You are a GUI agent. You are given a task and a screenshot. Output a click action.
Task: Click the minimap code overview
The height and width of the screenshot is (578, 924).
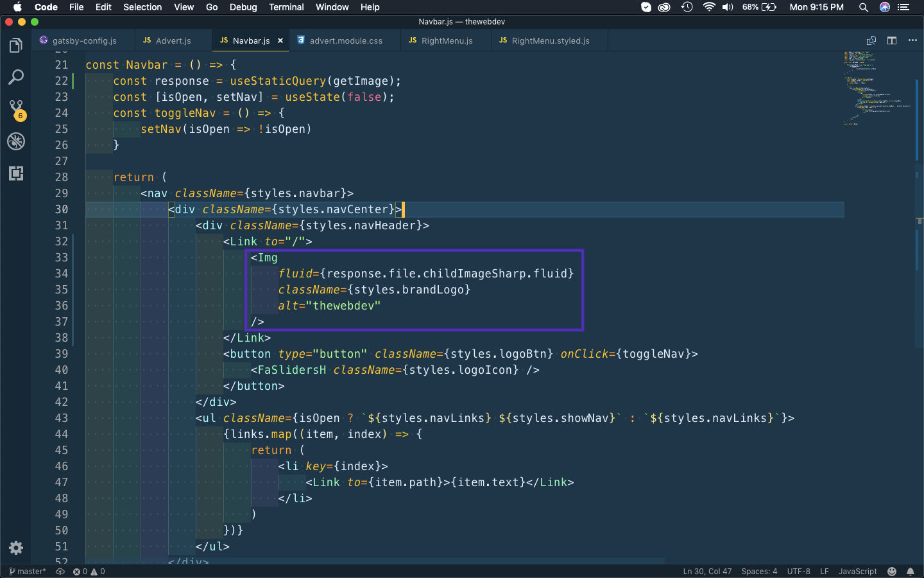tap(877, 88)
